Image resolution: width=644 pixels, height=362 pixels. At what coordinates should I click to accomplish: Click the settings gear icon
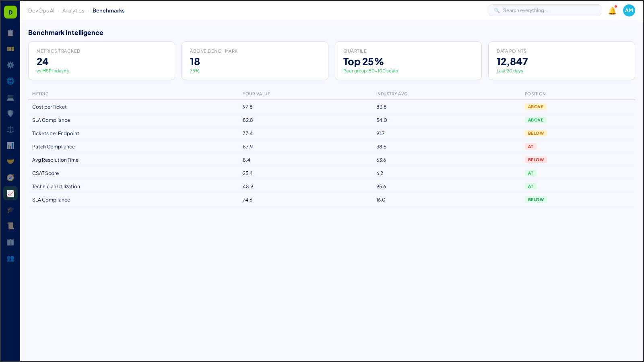point(10,65)
